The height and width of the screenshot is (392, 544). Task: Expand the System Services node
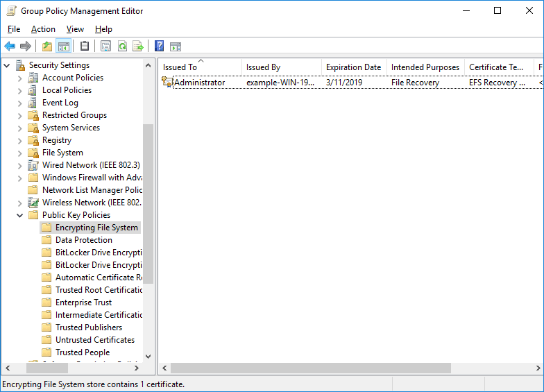pos(19,128)
